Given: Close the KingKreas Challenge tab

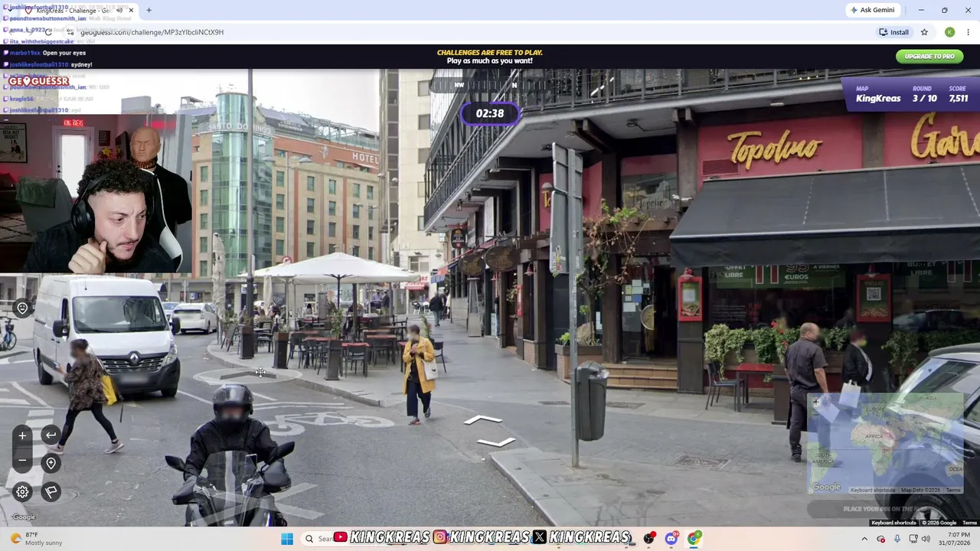Looking at the screenshot, I should click(x=131, y=11).
